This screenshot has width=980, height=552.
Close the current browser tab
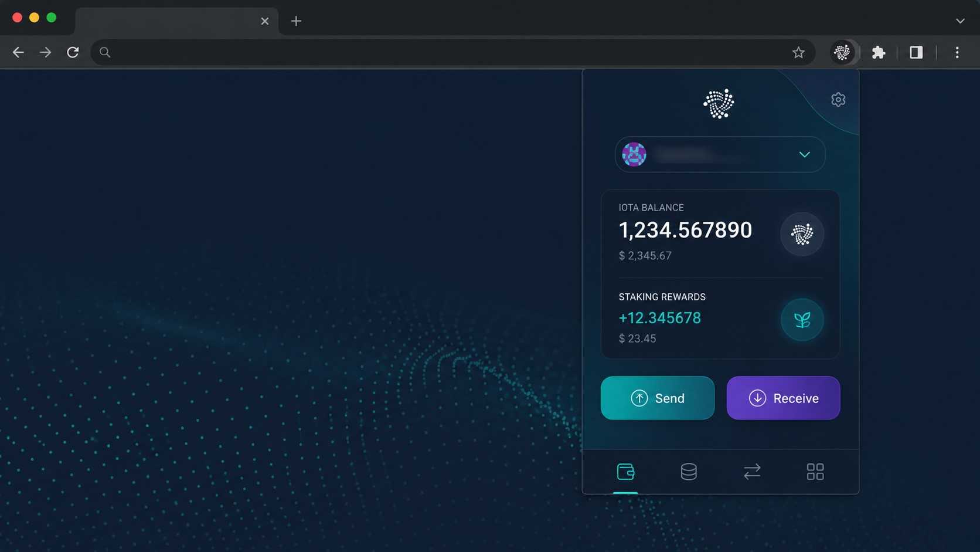[x=265, y=21]
